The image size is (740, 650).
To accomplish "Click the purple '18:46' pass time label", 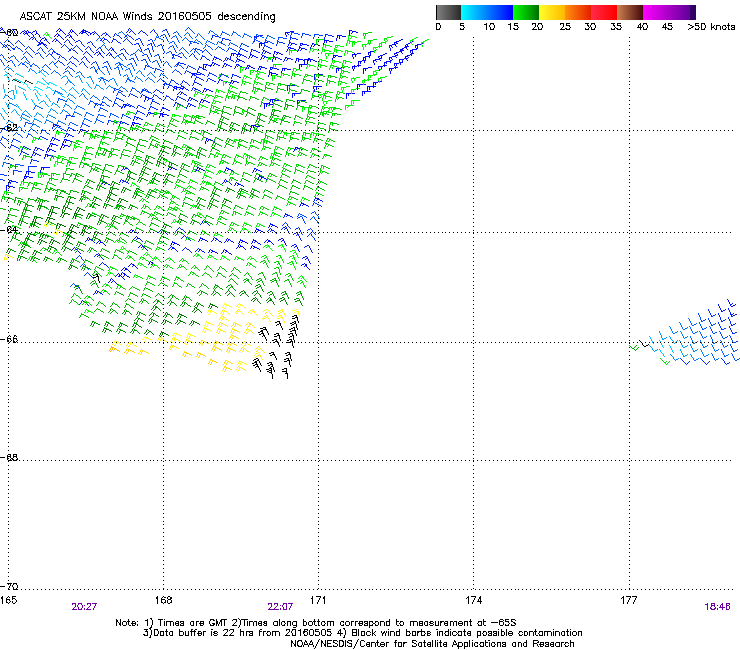I will 717,607.
